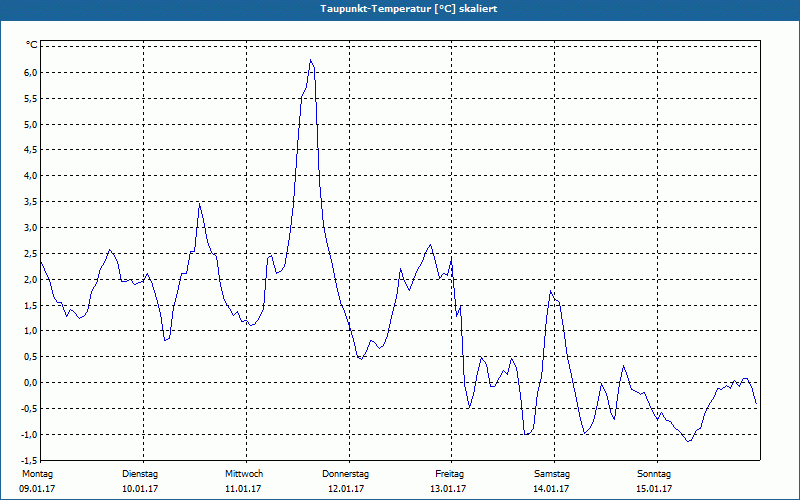Image resolution: width=800 pixels, height=500 pixels.
Task: Click the °C unit label on the axis
Action: click(32, 45)
